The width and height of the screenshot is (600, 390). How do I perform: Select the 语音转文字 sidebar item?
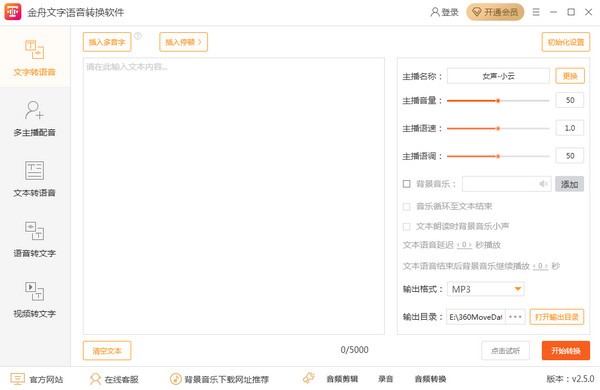pyautogui.click(x=34, y=240)
